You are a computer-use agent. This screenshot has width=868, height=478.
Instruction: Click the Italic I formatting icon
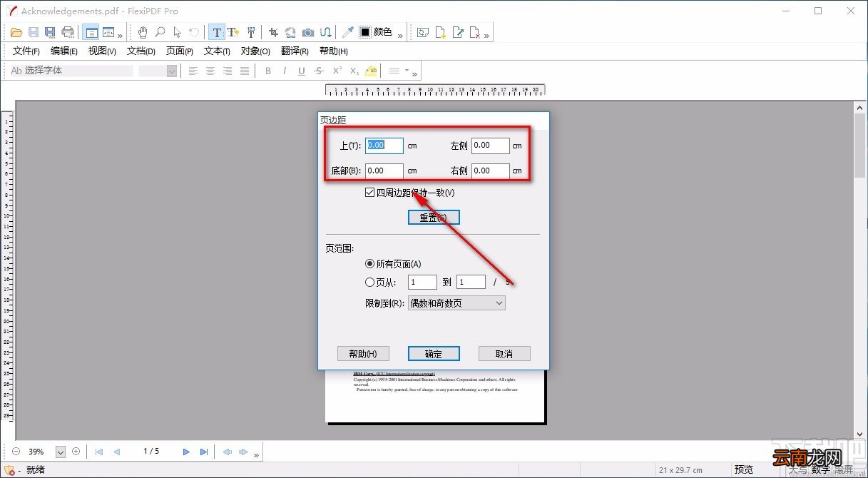click(285, 71)
